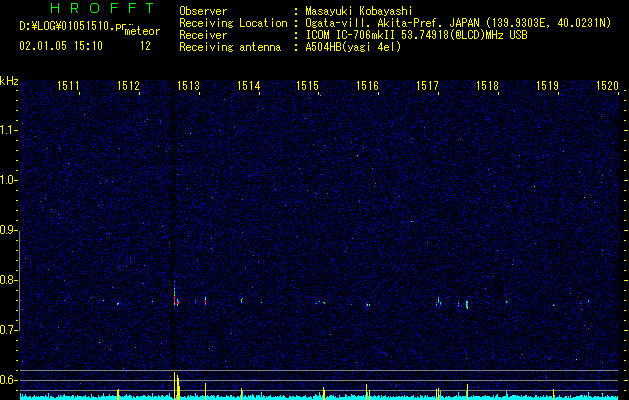Click the 1.0 kHz frequency label

(8, 180)
